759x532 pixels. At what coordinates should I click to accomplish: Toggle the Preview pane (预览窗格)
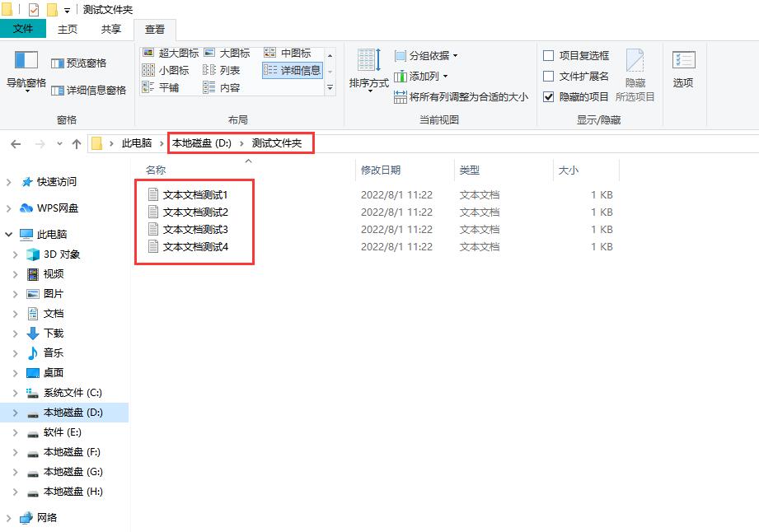78,63
